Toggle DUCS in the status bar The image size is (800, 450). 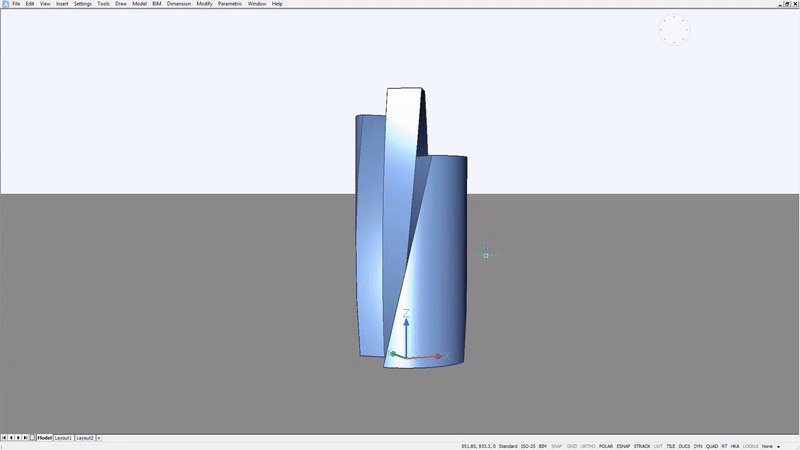point(684,446)
